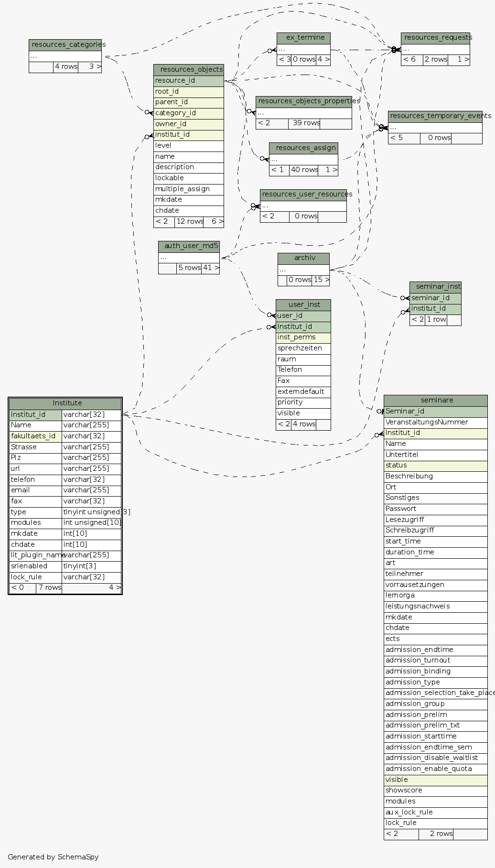Screen dimensions: 495x868
Task: Click the category_id column in resources_objects
Action: [189, 113]
